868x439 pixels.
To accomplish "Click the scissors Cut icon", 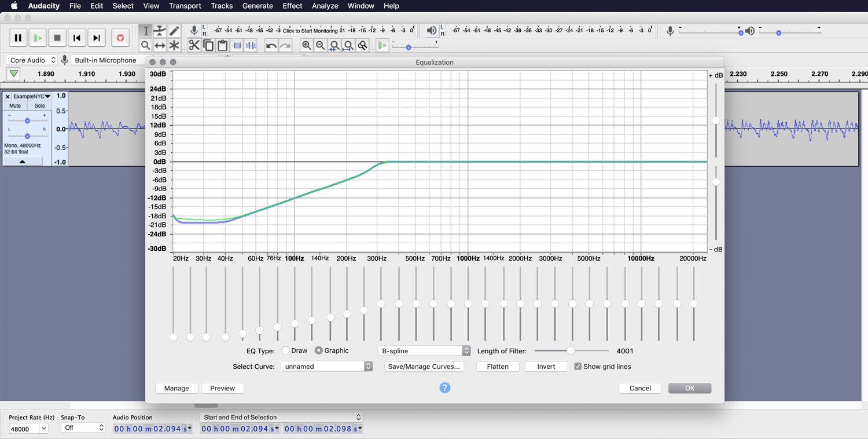I will point(194,45).
